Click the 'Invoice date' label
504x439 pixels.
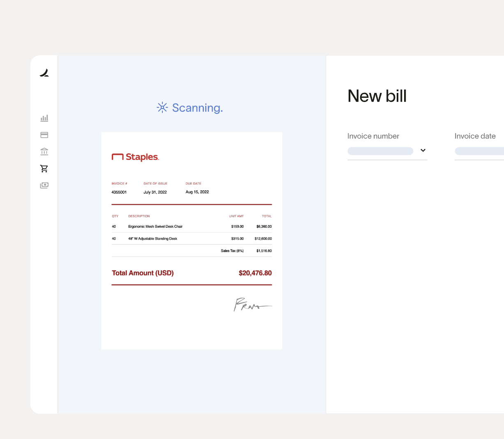[475, 136]
